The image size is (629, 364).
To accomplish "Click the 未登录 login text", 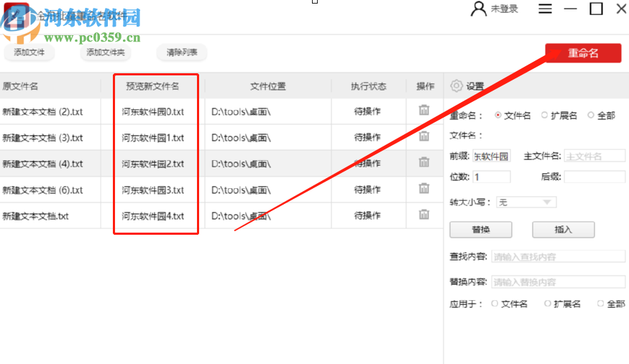I will tap(504, 9).
